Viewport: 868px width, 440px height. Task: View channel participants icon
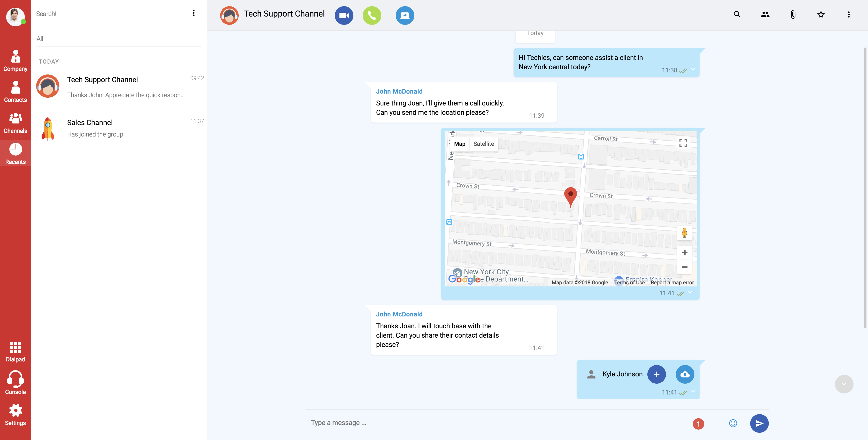coord(765,14)
